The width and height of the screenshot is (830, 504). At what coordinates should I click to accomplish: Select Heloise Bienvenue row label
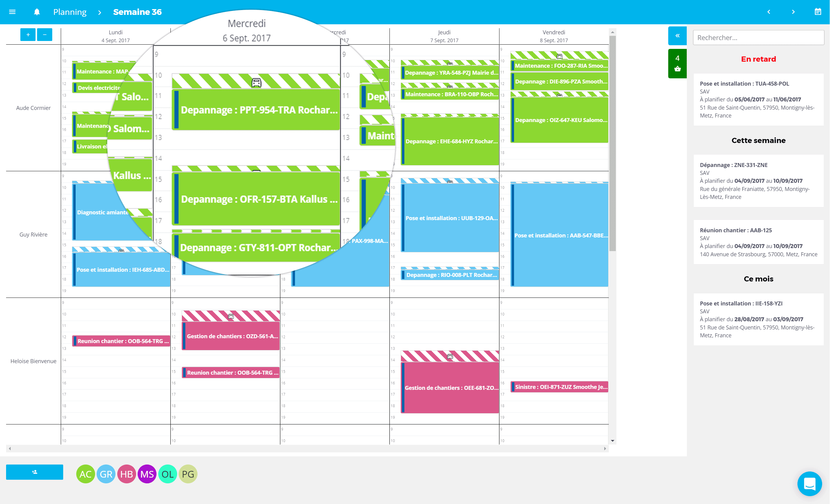(x=33, y=361)
